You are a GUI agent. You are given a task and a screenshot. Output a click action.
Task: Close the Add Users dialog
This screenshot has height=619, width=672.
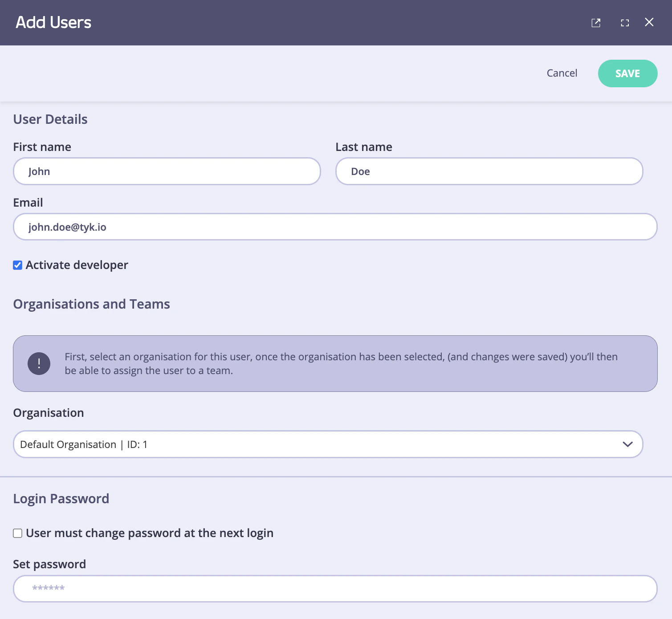649,22
